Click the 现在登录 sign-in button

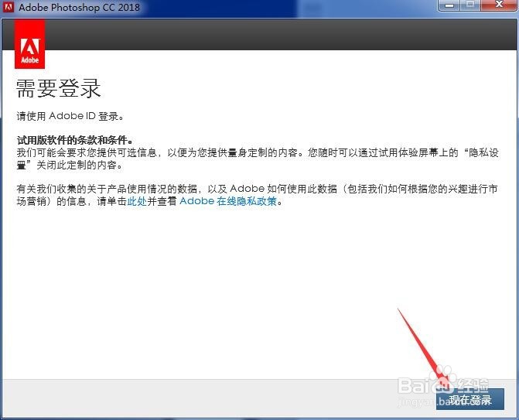click(x=470, y=399)
